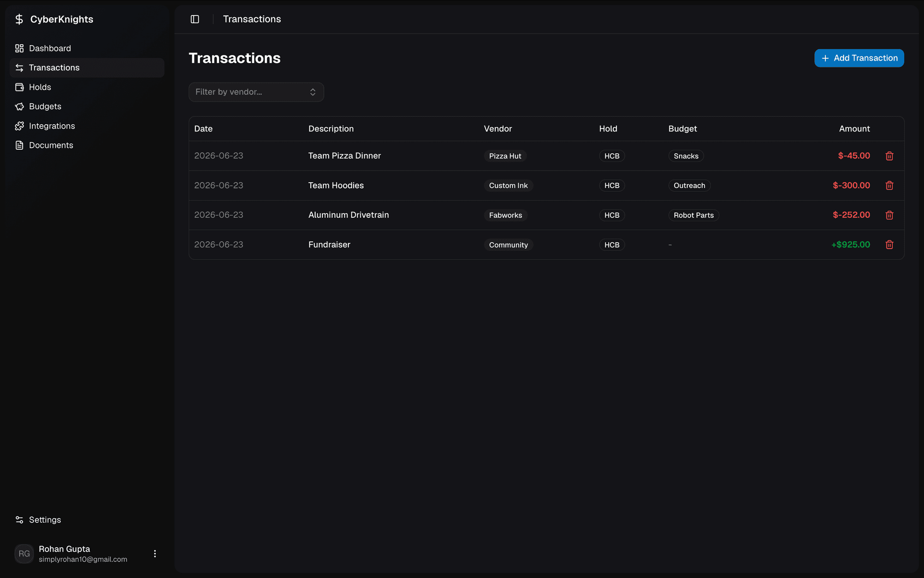Click HCB hold tag in Team Pizza Dinner row
The width and height of the screenshot is (924, 578).
tap(612, 156)
